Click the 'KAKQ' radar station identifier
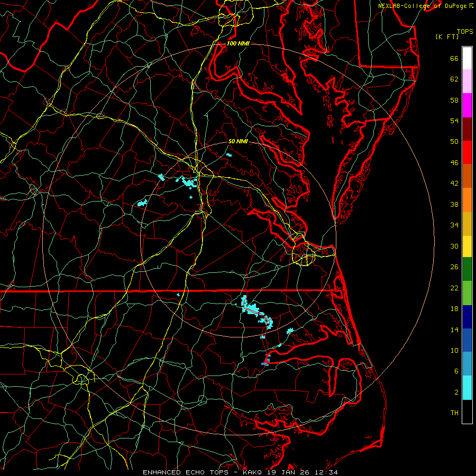This screenshot has width=476, height=476. click(x=253, y=472)
